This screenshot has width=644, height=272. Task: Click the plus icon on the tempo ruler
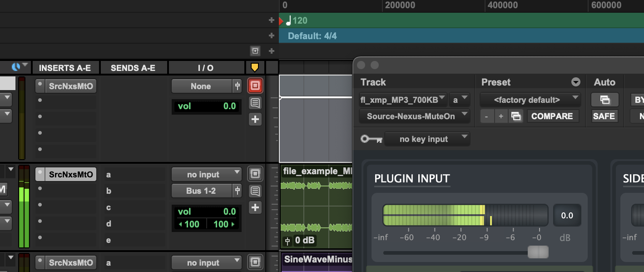point(272,20)
